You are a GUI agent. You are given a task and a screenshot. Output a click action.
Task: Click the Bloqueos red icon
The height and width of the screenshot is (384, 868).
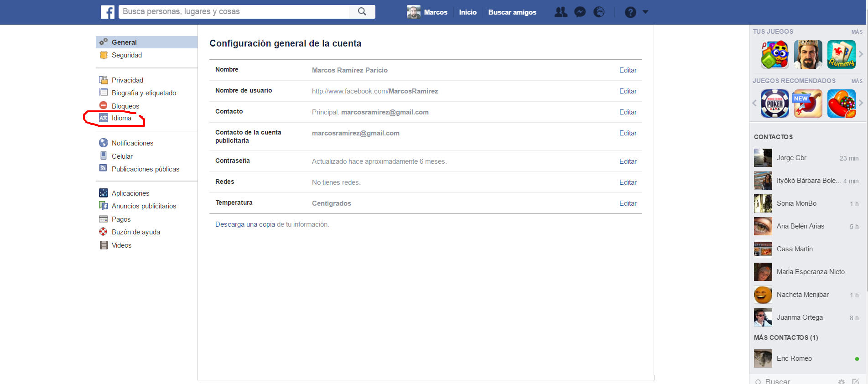(104, 106)
